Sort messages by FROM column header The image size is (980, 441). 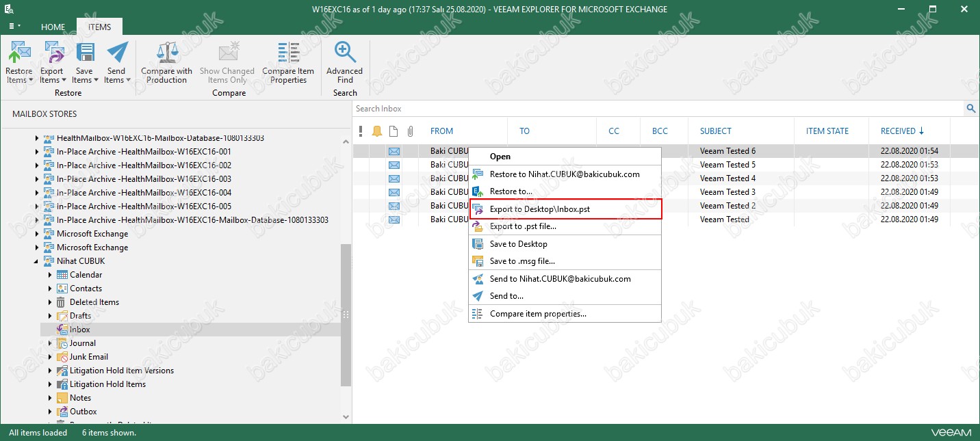[x=441, y=131]
